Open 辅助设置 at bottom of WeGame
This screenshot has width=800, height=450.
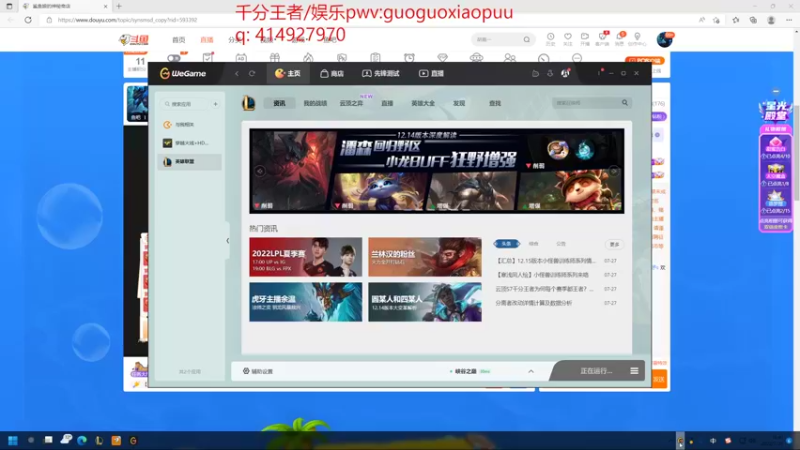(x=258, y=371)
